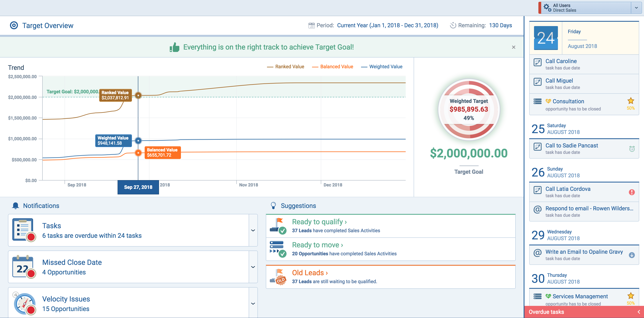Toggle the Ranked Value legend entry
The width and height of the screenshot is (644, 318).
tap(286, 66)
